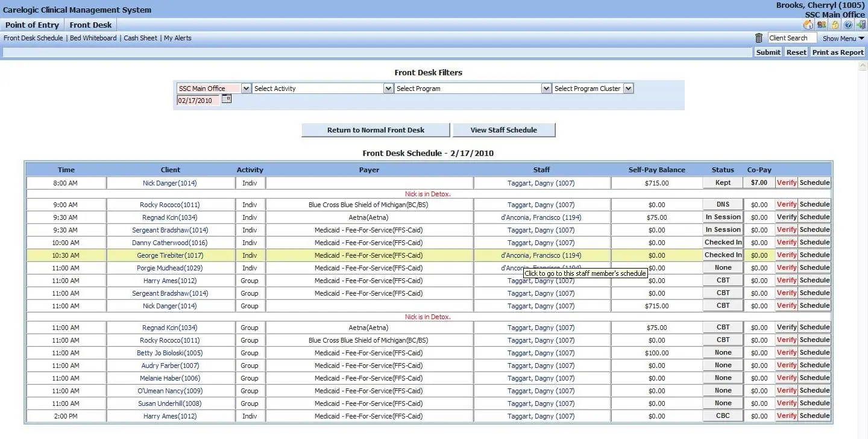Screen dimensions: 868x439
Task: Select the Front Desk tab
Action: click(x=90, y=25)
